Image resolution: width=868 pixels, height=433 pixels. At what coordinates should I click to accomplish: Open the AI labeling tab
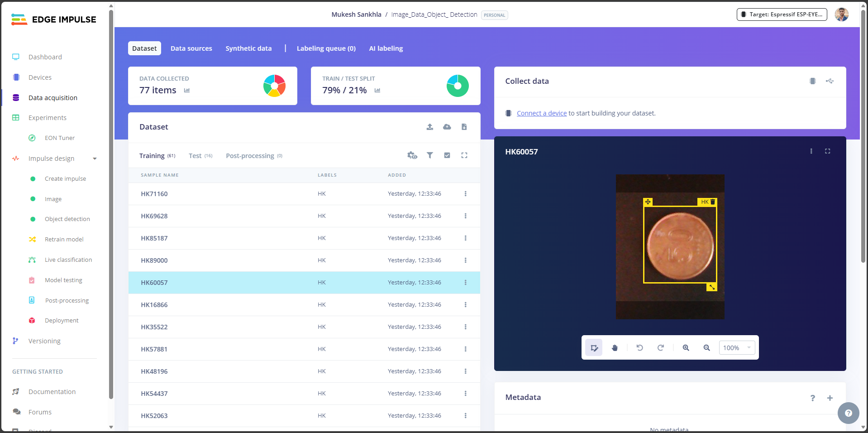tap(386, 48)
